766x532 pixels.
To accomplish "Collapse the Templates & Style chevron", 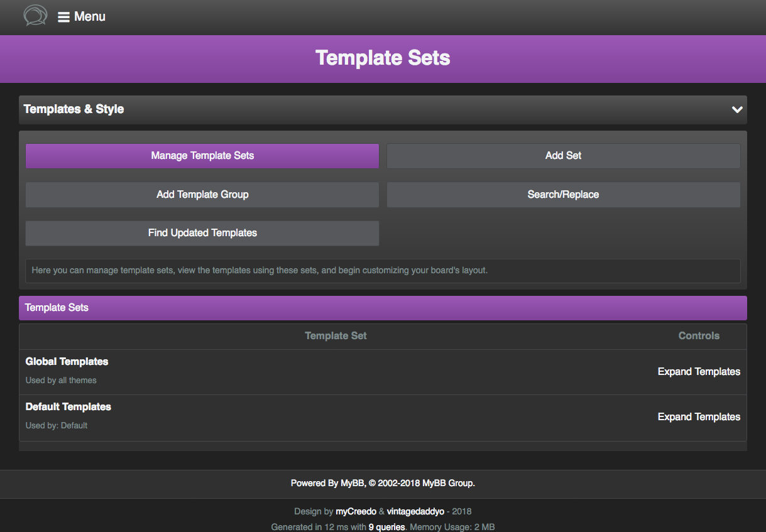I will (737, 109).
